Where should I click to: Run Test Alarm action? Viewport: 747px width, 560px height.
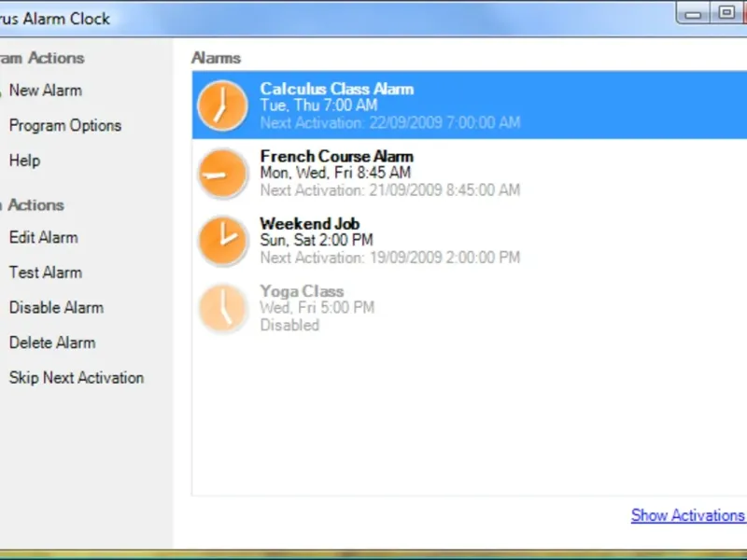[x=46, y=273]
